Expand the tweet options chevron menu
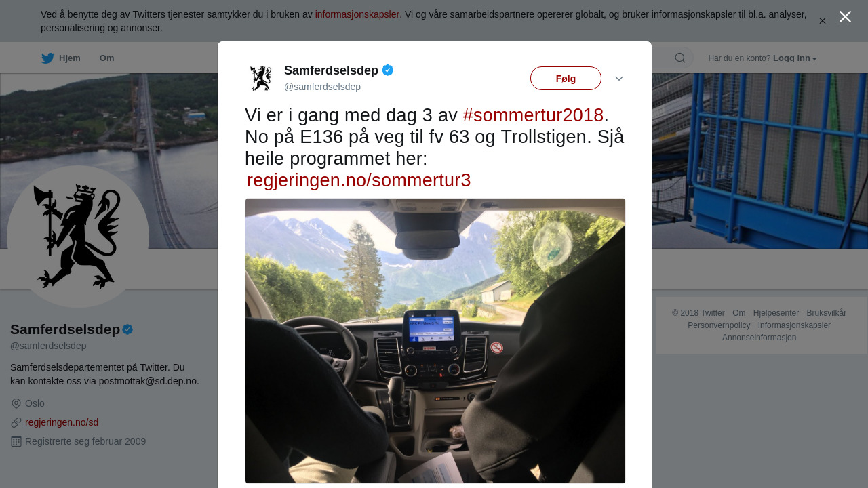The height and width of the screenshot is (488, 868). [619, 79]
